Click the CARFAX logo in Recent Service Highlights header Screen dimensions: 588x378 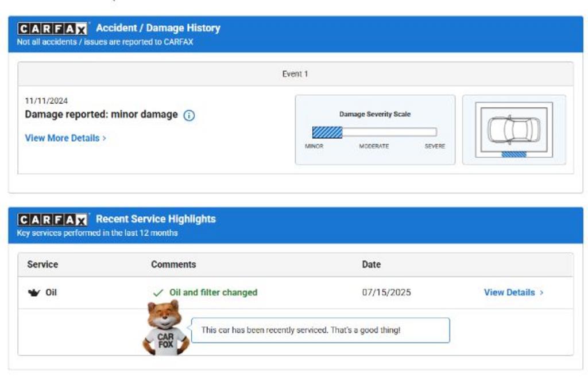click(x=52, y=220)
